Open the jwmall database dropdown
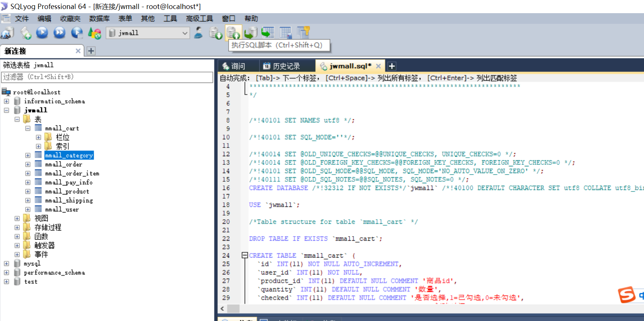Viewport: 644px width, 321px height. pos(185,33)
